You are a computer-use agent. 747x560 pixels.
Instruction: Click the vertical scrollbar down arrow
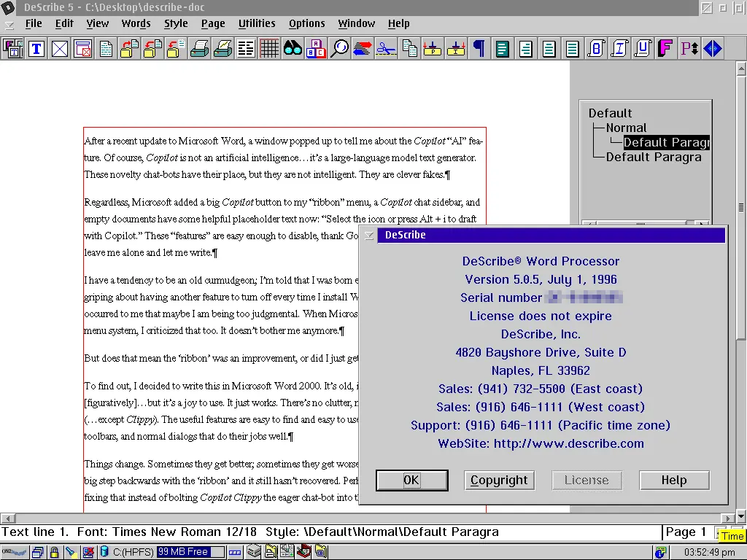pyautogui.click(x=741, y=516)
